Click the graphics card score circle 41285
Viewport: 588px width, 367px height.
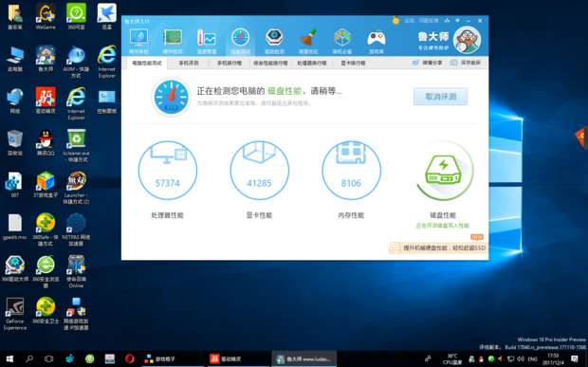pyautogui.click(x=260, y=170)
